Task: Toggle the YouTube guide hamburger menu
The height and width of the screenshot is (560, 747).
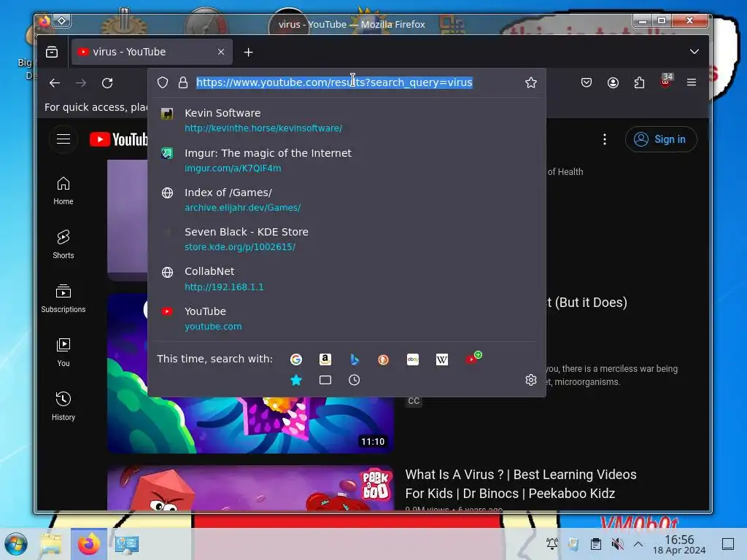Action: point(63,139)
